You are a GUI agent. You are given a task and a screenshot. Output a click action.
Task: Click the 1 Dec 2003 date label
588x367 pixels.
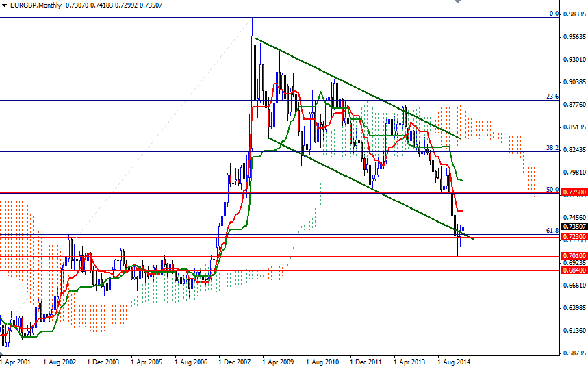tap(103, 362)
